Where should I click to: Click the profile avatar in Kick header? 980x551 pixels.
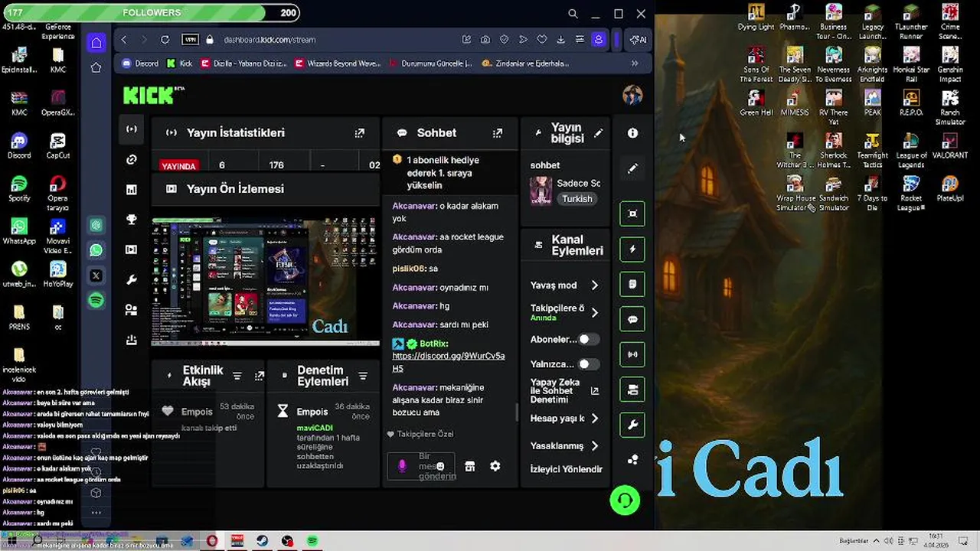[x=632, y=95]
